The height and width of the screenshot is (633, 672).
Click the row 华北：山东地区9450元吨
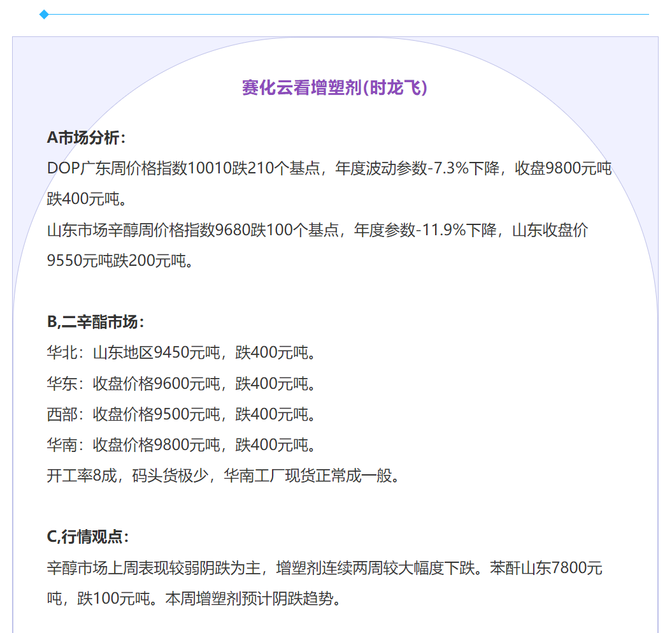[x=182, y=353]
